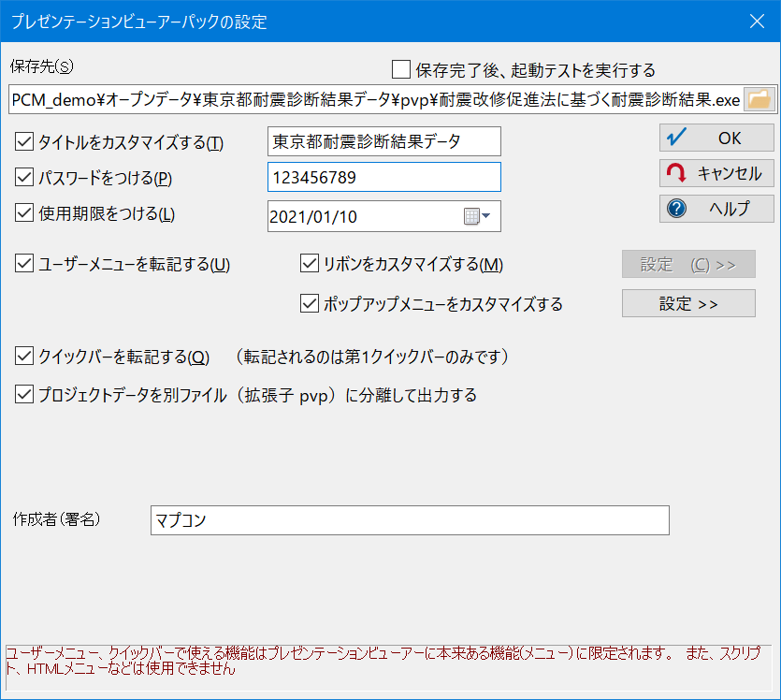Click the 設定 (C) >> ribbon button

point(688,264)
